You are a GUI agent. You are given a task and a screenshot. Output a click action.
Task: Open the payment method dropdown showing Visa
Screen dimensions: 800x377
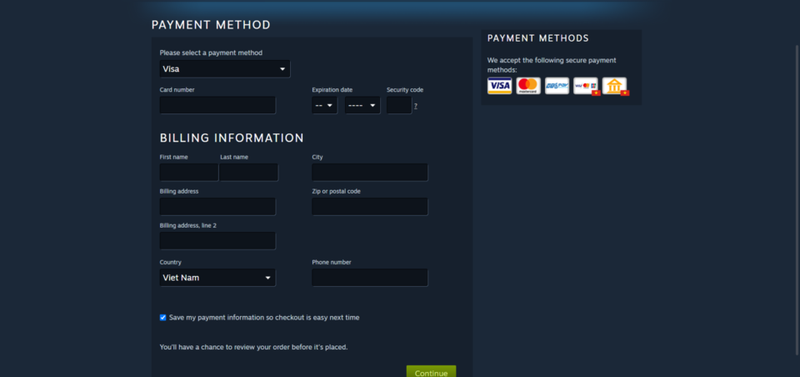click(225, 69)
